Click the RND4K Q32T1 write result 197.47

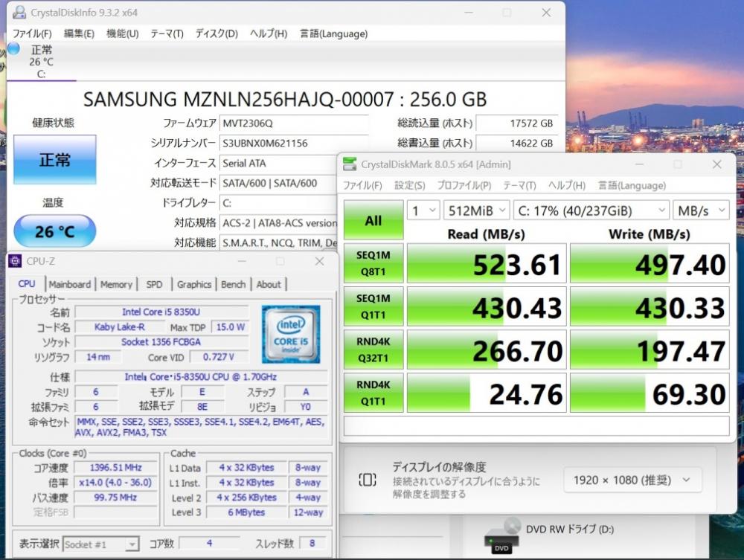(x=650, y=350)
